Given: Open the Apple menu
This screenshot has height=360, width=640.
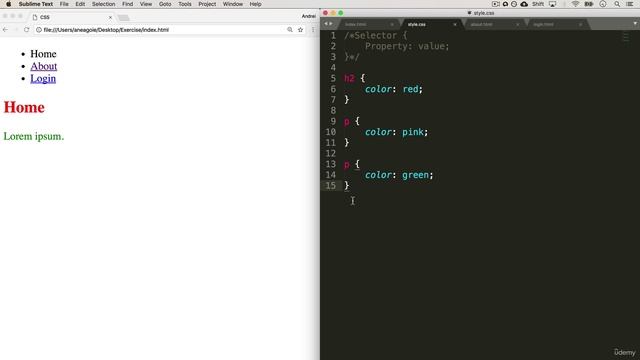Looking at the screenshot, I should pyautogui.click(x=8, y=4).
